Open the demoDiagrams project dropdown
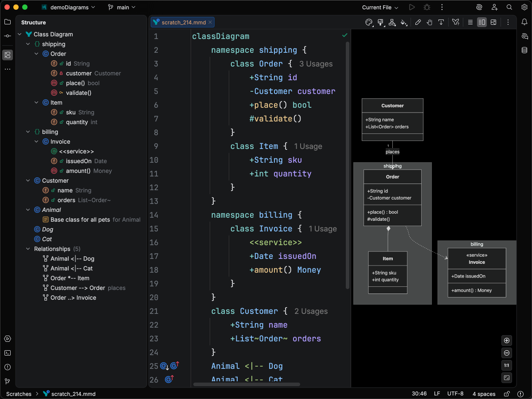The width and height of the screenshot is (532, 399). click(x=67, y=7)
